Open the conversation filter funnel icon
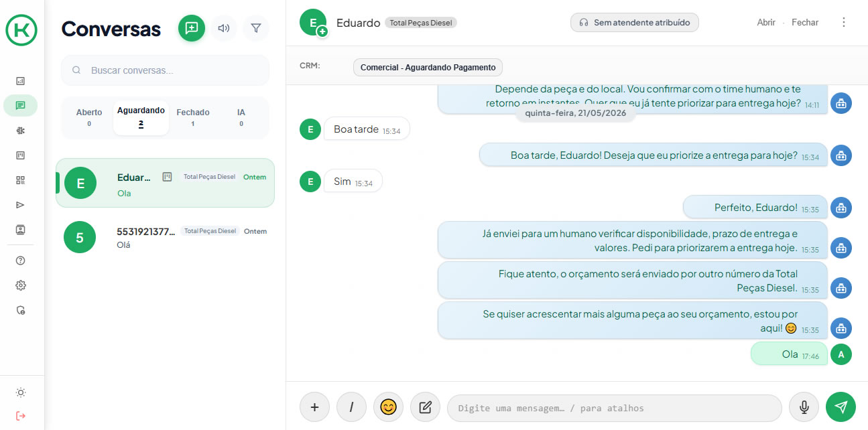The height and width of the screenshot is (430, 868). coord(256,28)
